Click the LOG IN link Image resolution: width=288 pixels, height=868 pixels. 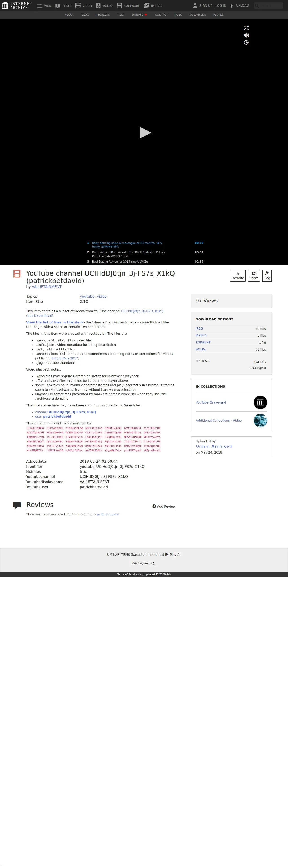221,5
